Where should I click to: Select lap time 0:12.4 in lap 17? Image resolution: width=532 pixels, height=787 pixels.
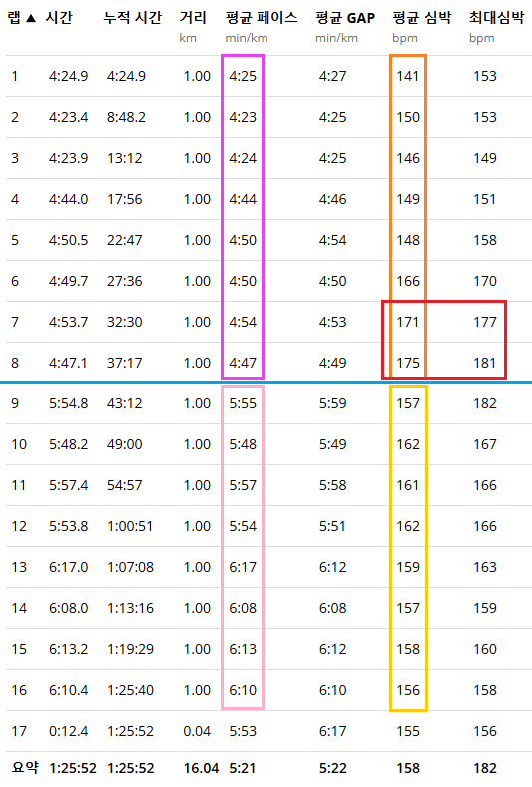pos(68,731)
